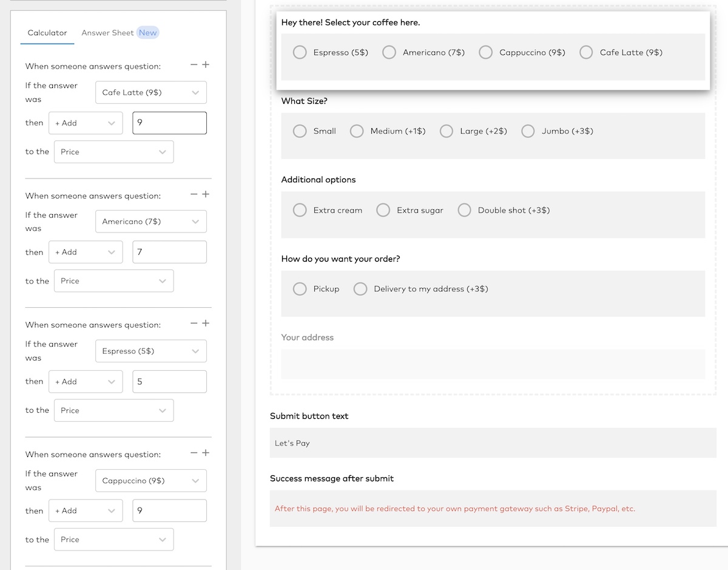
Task: Click the 'Additional options' question title
Action: 318,180
